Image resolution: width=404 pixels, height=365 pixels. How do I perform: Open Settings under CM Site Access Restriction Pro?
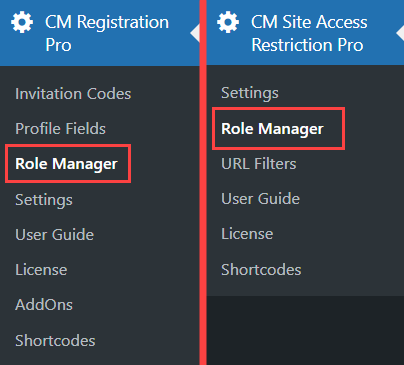point(250,93)
